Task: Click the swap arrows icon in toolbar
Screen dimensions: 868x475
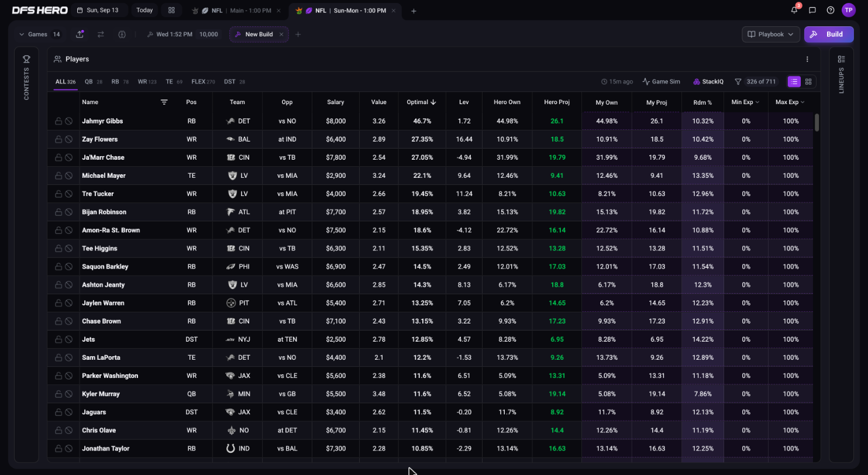Action: (x=101, y=35)
